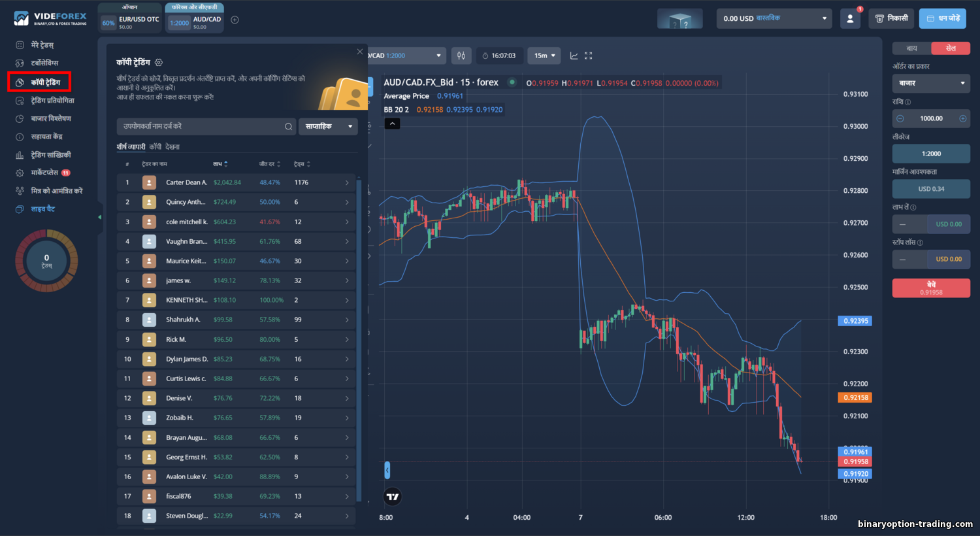Click the red बेचें sell button
The image size is (980, 536).
tap(931, 288)
